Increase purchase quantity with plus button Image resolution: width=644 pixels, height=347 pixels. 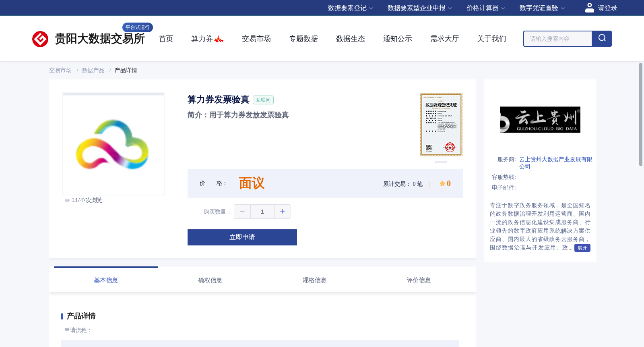coord(283,212)
